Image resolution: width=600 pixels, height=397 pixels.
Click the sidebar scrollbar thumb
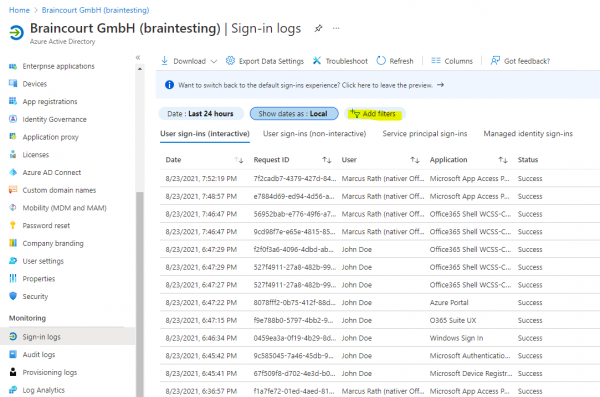tap(140, 294)
